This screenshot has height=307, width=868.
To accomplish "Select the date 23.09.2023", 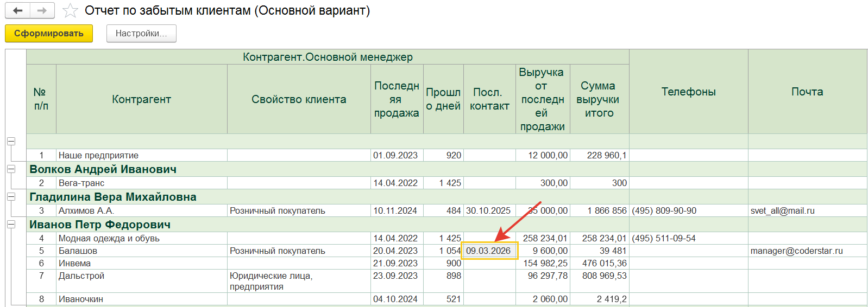I will click(397, 281).
